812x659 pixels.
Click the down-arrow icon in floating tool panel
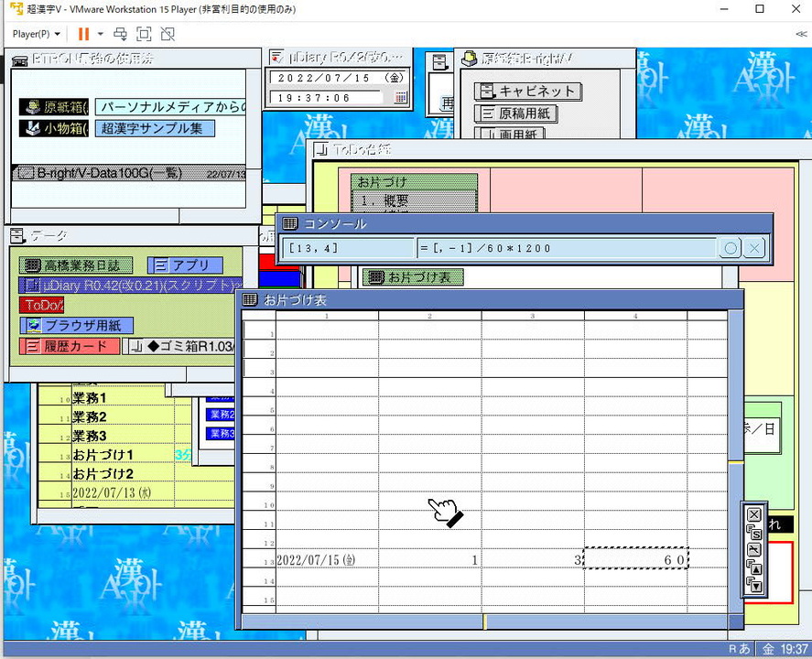[x=754, y=585]
